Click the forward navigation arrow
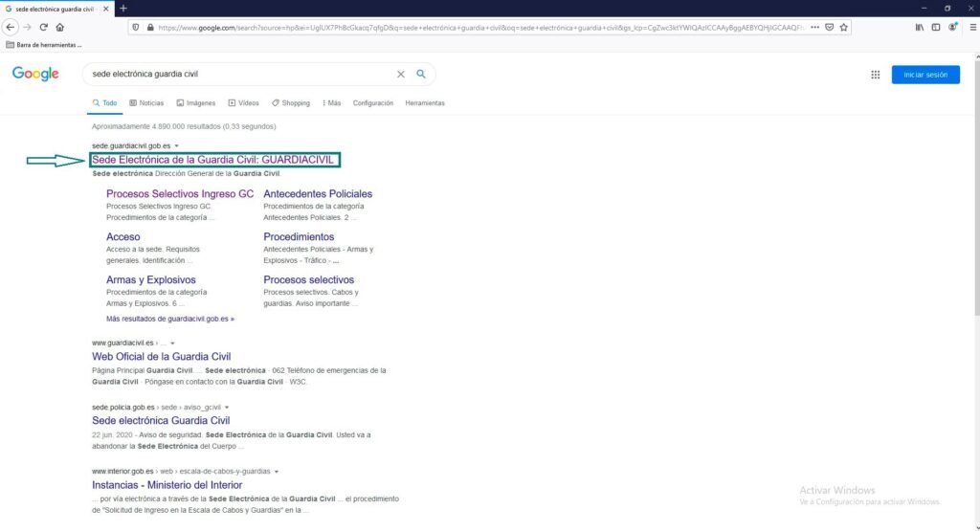The height and width of the screenshot is (531, 980). (27, 27)
